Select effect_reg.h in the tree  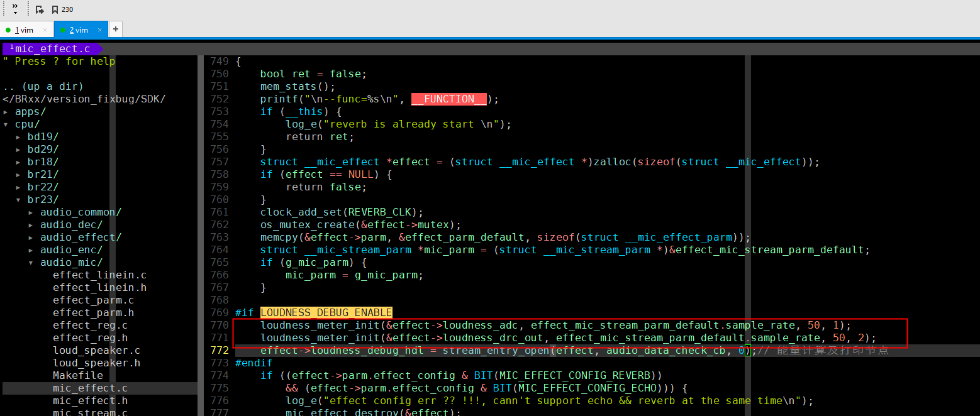pos(90,337)
